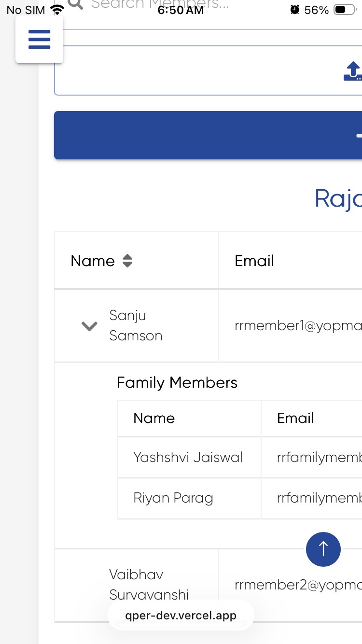Click the rrmember1@yopmail email cell
This screenshot has width=362, height=644.
pos(298,326)
